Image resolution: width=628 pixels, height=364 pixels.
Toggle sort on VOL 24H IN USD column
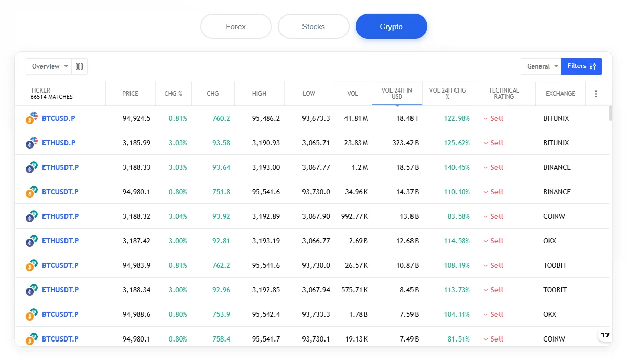[x=397, y=94]
